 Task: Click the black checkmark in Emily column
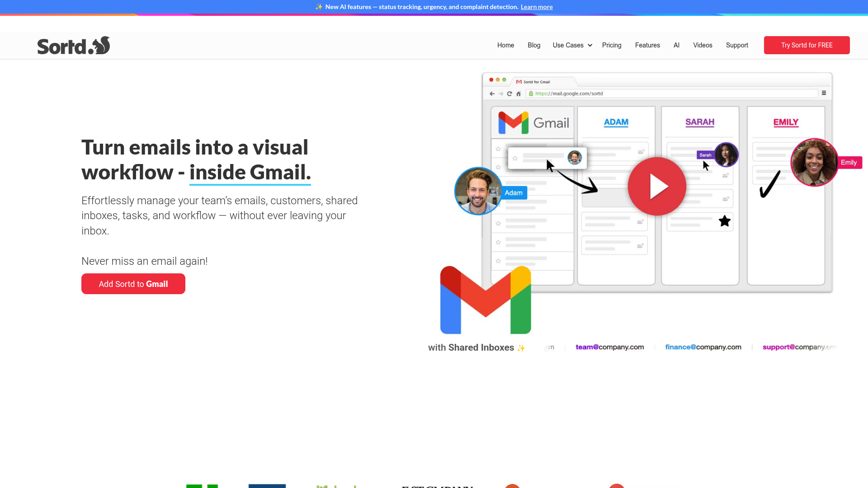[x=770, y=184]
